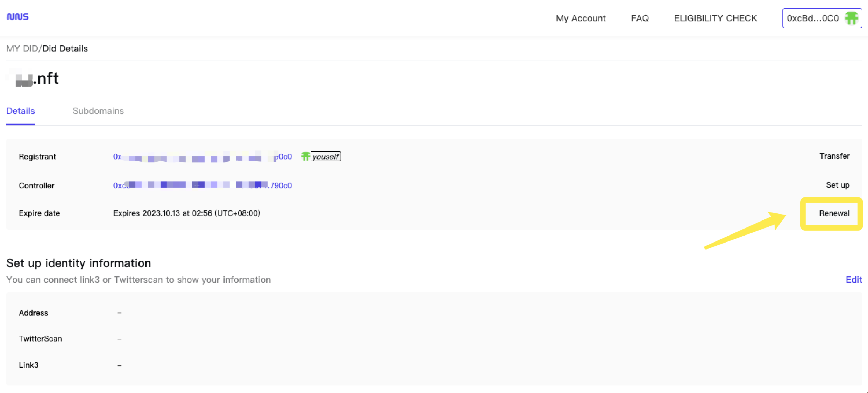Navigate back via MY DID breadcrumb
The height and width of the screenshot is (393, 868).
tap(22, 49)
